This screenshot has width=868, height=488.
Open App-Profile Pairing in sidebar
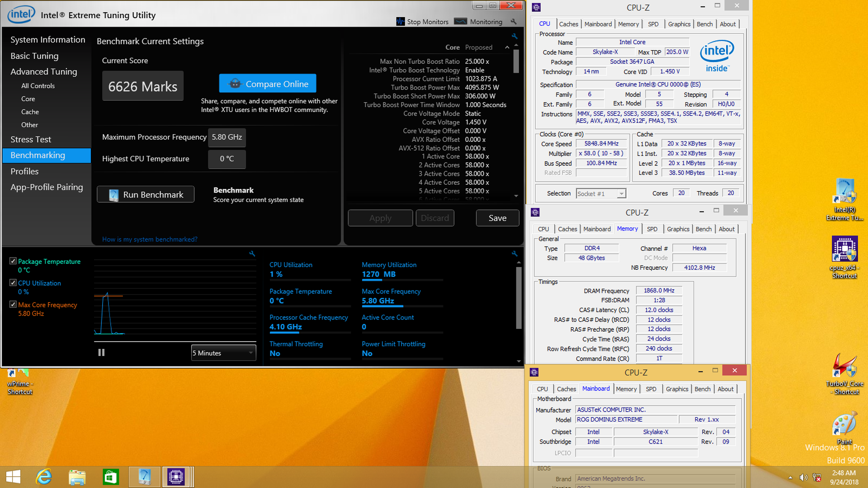[47, 187]
